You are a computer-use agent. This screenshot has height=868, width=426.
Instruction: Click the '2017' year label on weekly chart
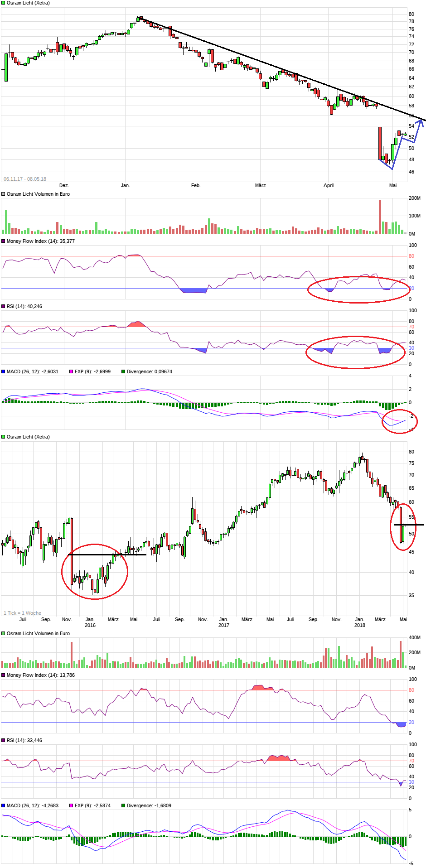click(224, 625)
